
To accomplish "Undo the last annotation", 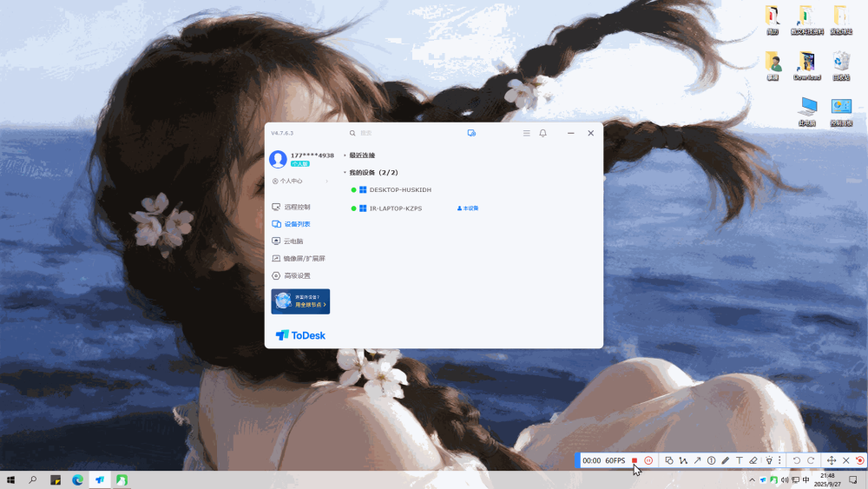I will [797, 460].
